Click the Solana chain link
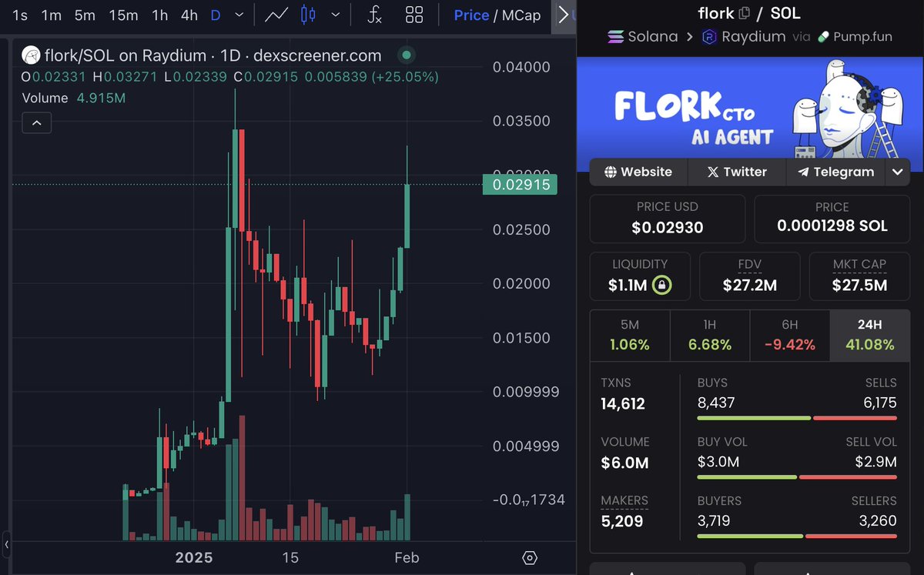The width and height of the screenshot is (924, 575). point(653,36)
